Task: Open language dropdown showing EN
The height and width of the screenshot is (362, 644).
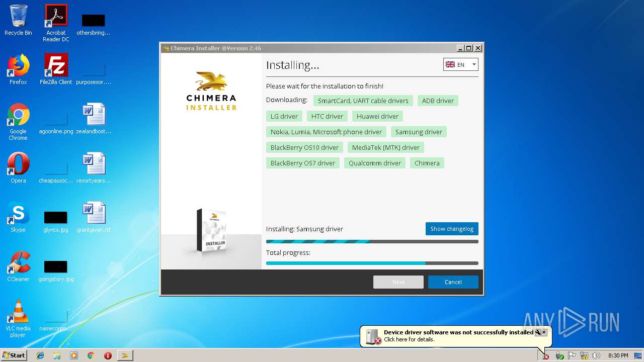Action: pyautogui.click(x=460, y=64)
